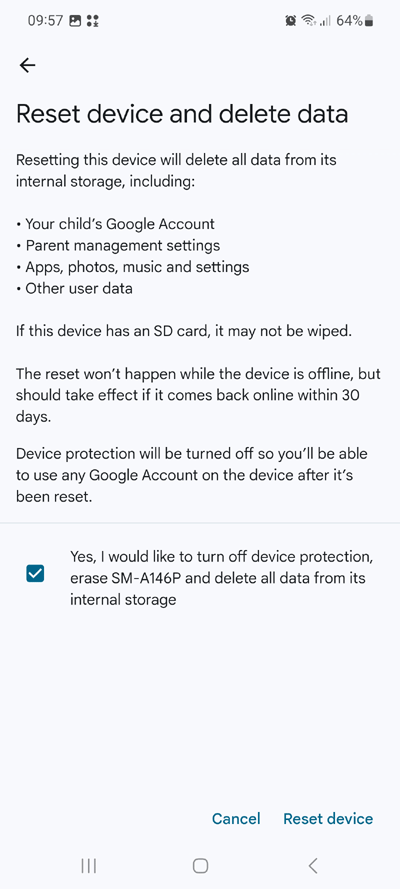
Task: Open recent apps from navigation bar
Action: [88, 865]
